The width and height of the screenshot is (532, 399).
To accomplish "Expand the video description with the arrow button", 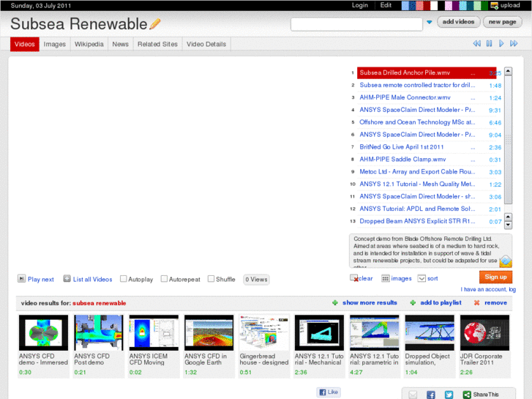I will 506,262.
